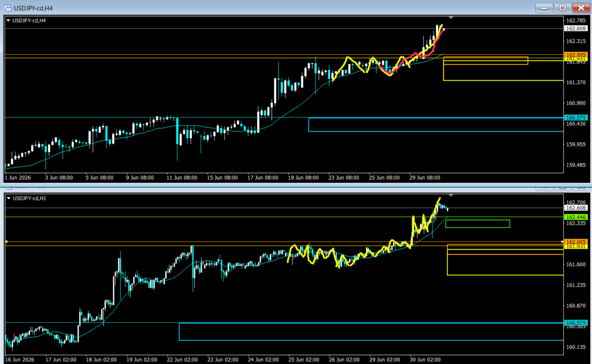Select the USDJPY-cd,H1 label inside the chart
The height and width of the screenshot is (364, 592).
pyautogui.click(x=29, y=198)
